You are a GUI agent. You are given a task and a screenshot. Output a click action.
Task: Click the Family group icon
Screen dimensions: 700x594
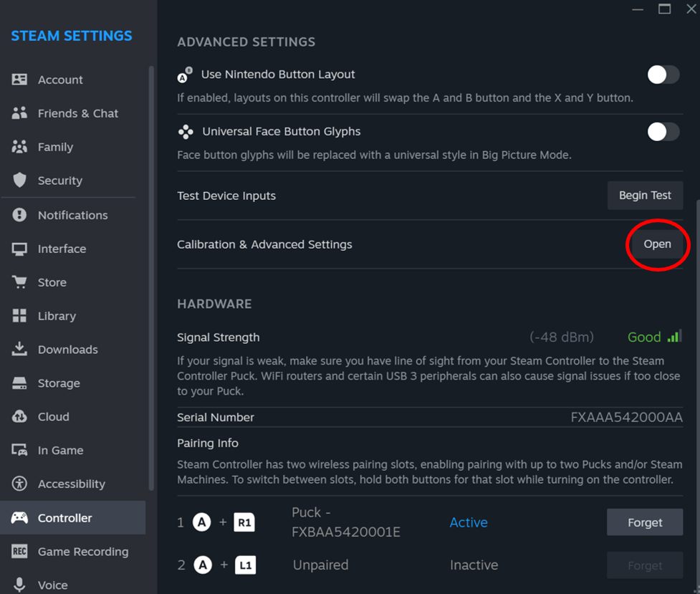19,146
